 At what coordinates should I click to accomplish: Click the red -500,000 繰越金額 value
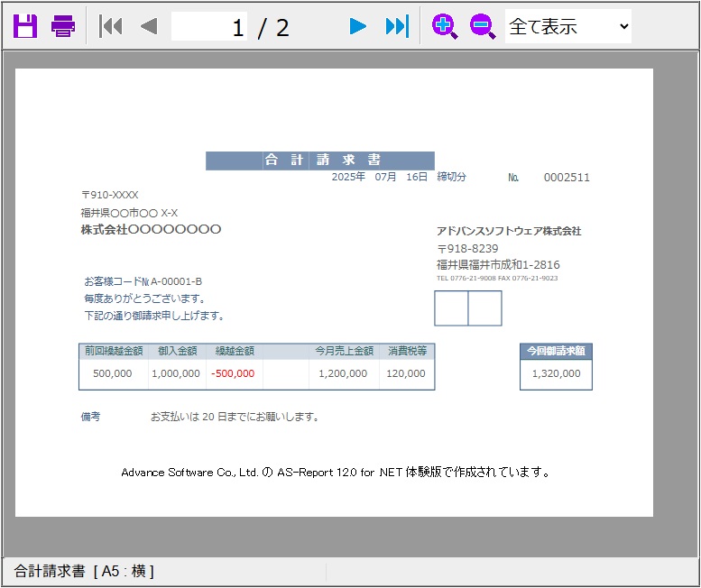tap(233, 373)
